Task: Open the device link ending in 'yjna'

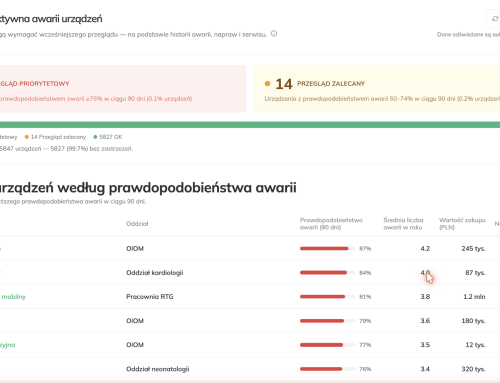Action: 8,345
